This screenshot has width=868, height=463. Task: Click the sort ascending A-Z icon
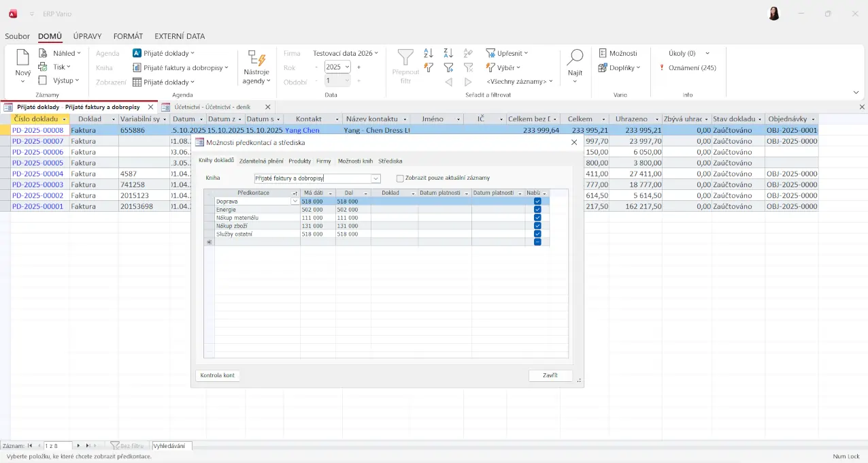point(429,53)
